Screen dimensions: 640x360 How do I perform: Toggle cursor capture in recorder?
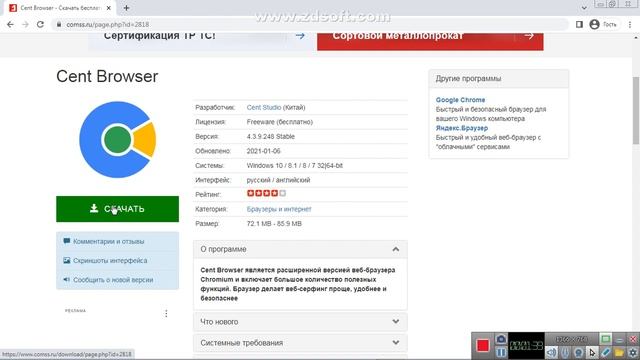click(x=592, y=352)
